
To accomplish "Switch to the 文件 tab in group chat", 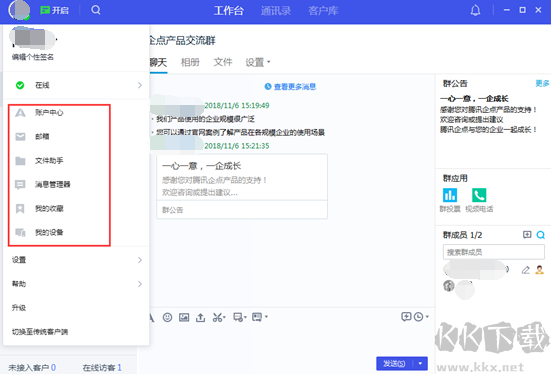I will click(x=223, y=62).
